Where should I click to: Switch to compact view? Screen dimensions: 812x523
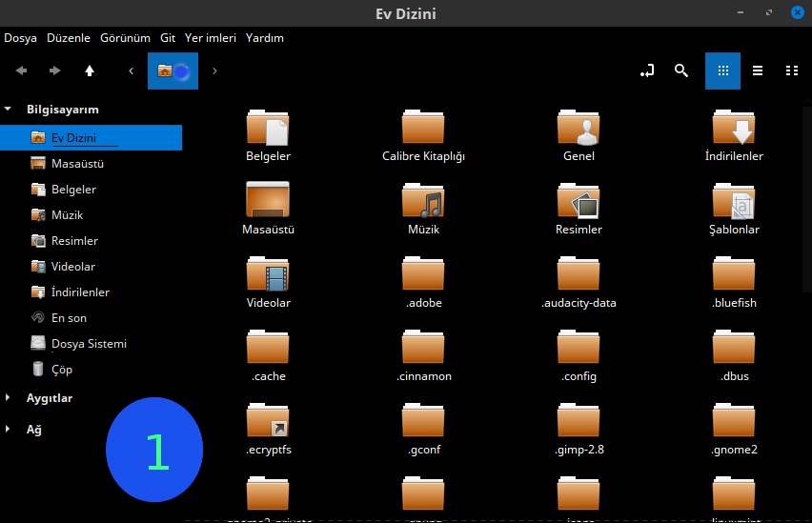click(792, 70)
